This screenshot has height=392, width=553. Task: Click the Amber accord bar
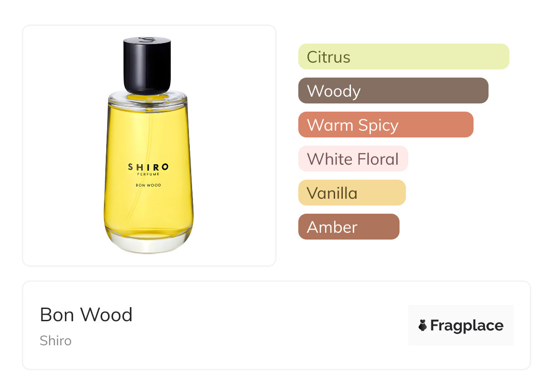click(349, 227)
